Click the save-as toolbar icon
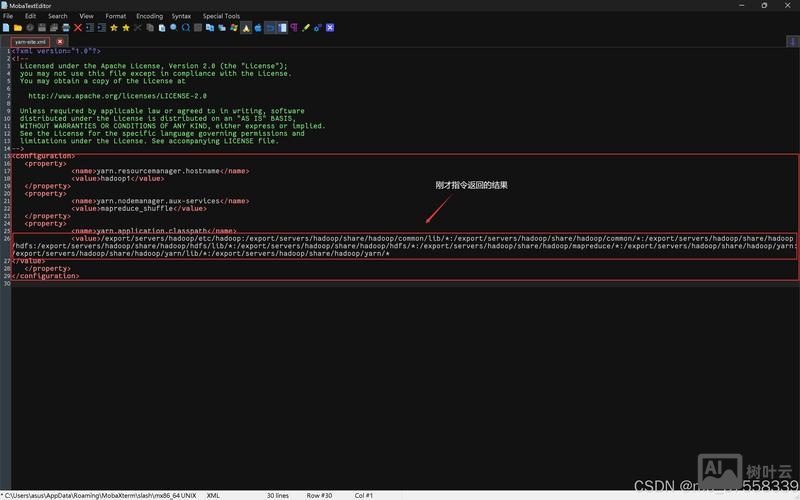The image size is (800, 500). (x=54, y=28)
